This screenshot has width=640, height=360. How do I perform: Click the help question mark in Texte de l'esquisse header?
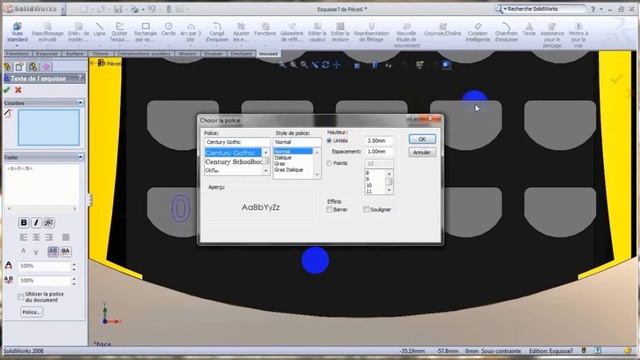tap(80, 78)
